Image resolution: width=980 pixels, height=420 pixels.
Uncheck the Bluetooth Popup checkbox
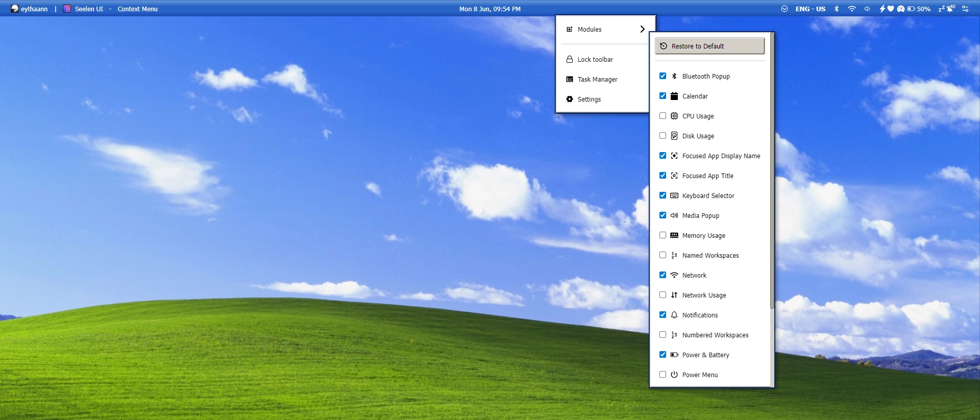coord(663,76)
